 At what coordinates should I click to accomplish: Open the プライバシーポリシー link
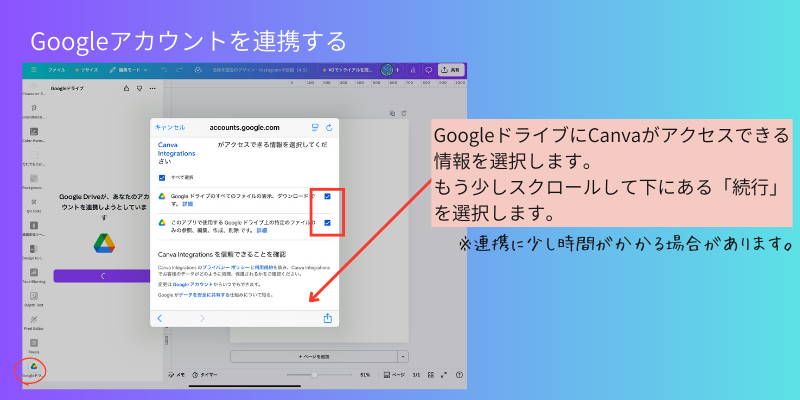tap(226, 267)
